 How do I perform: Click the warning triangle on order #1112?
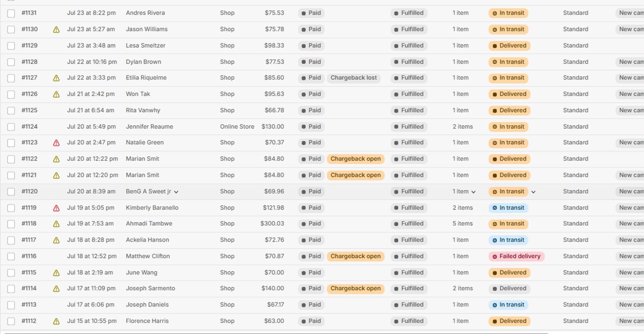[56, 322]
